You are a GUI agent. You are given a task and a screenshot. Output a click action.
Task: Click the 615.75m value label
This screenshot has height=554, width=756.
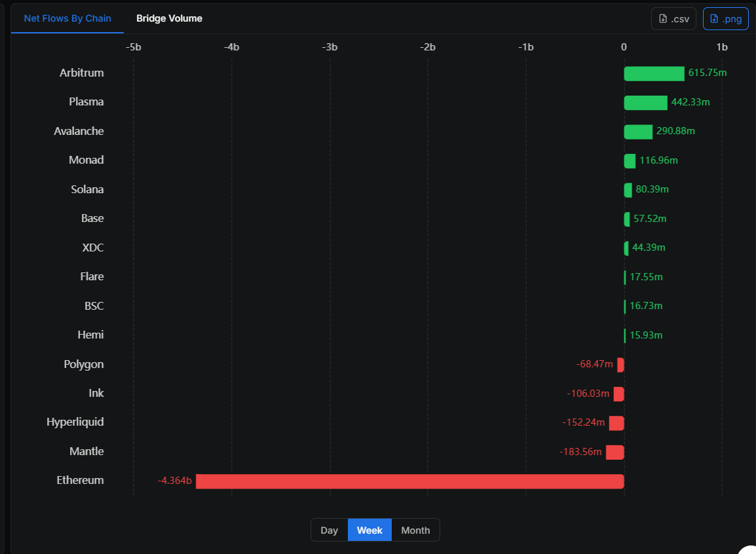coord(708,73)
